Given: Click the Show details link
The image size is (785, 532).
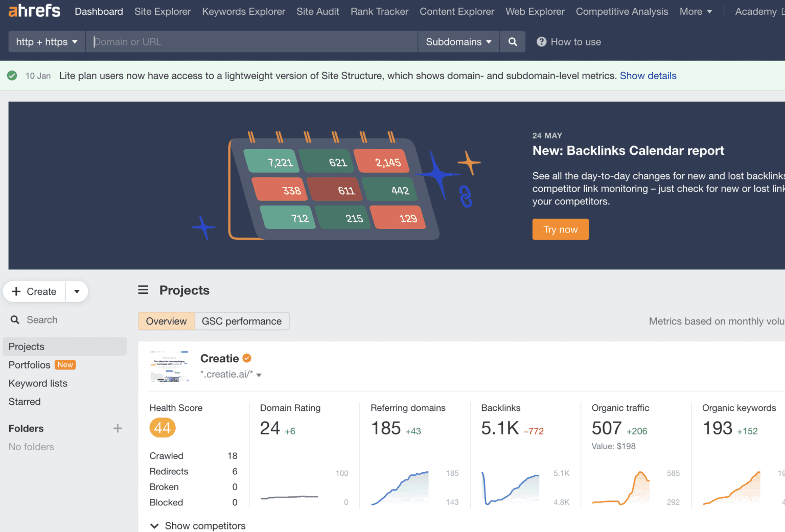Looking at the screenshot, I should pyautogui.click(x=648, y=76).
